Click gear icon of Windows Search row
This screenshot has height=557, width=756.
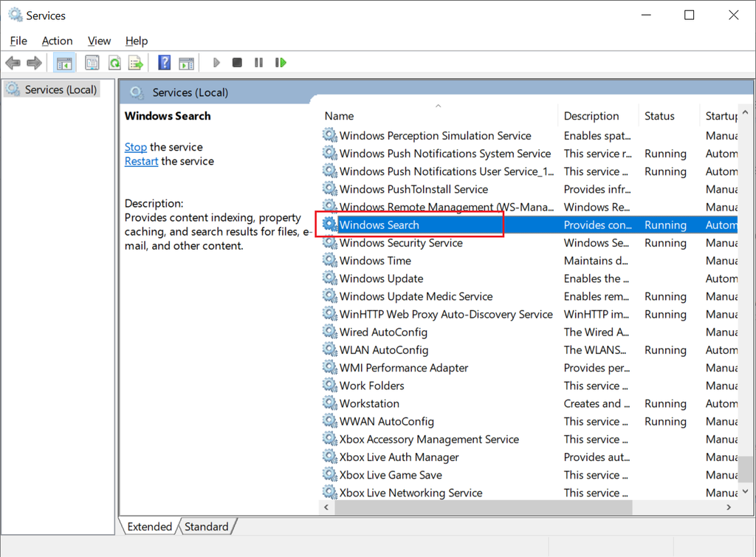coord(330,225)
